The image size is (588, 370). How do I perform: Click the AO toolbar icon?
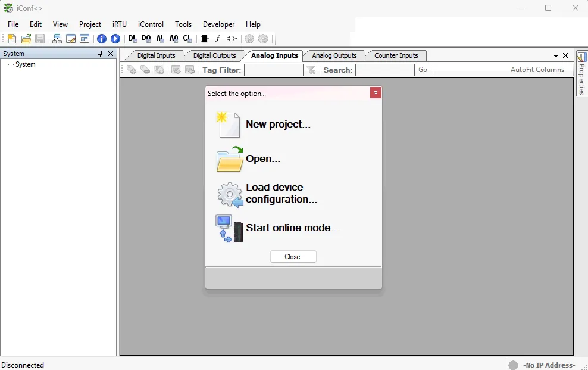174,39
